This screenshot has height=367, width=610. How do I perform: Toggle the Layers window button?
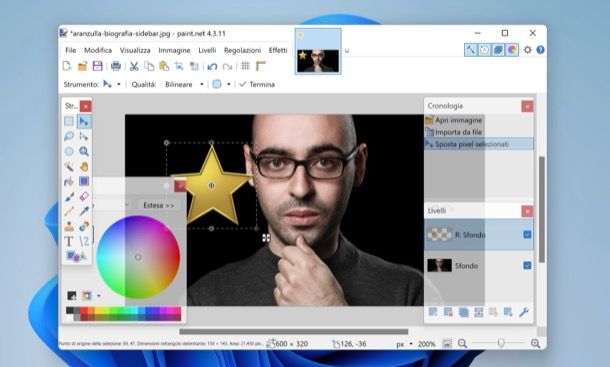(498, 50)
